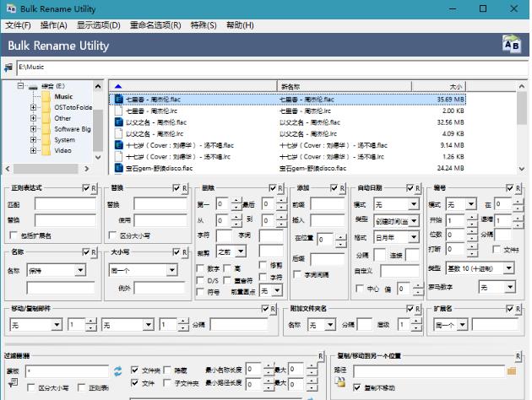Open the 特殊(S) menu
This screenshot has height=400, width=532.
204,25
